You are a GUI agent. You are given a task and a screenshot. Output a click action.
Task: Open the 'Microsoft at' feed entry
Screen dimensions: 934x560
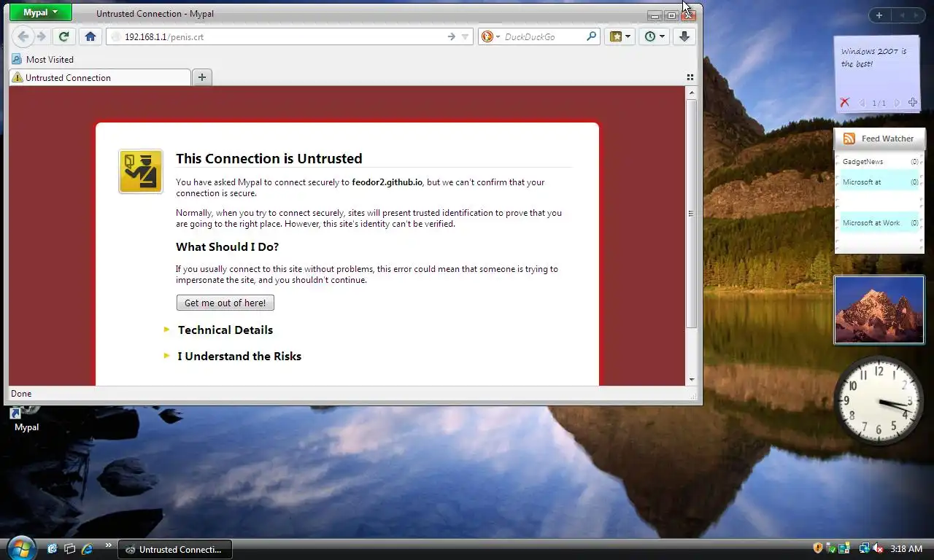point(879,182)
